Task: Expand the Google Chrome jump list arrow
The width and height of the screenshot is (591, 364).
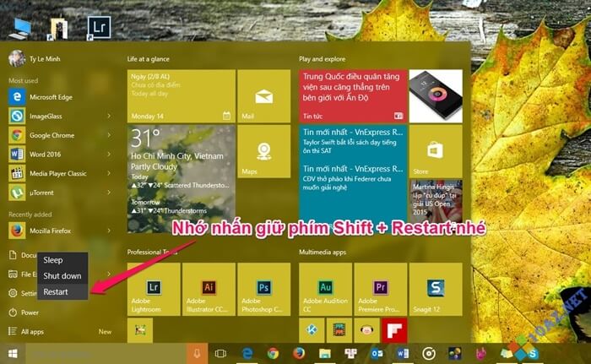Action: pos(109,135)
